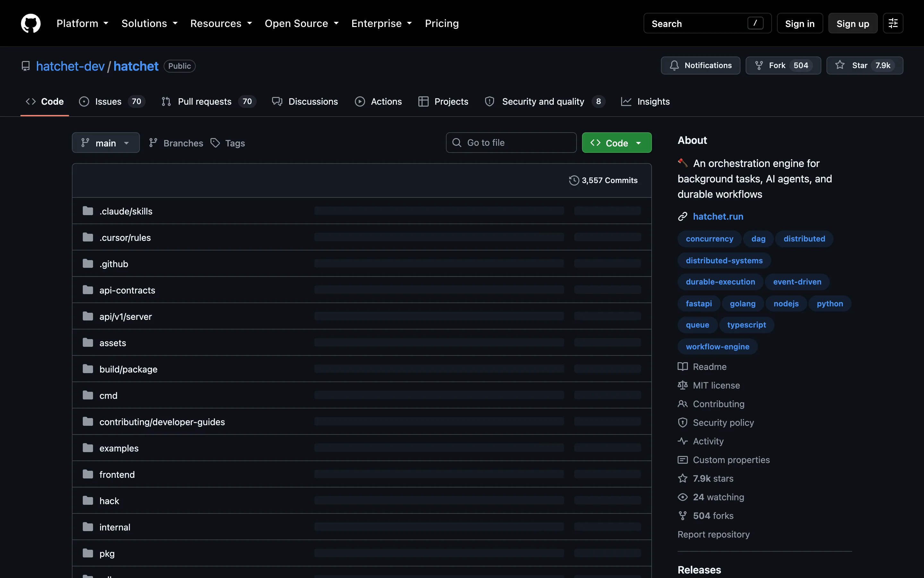Viewport: 924px width, 578px height.
Task: Click the shield icon beside Security policy
Action: point(682,422)
